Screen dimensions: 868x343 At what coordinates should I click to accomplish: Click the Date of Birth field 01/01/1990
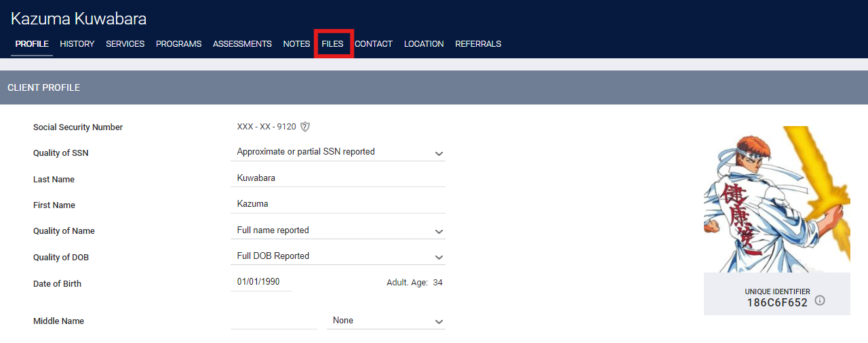click(x=261, y=282)
